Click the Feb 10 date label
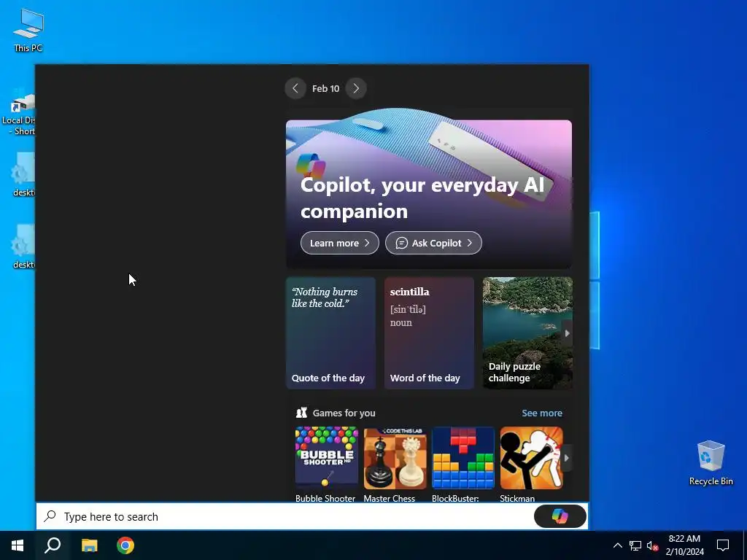Image resolution: width=747 pixels, height=560 pixels. (x=326, y=88)
